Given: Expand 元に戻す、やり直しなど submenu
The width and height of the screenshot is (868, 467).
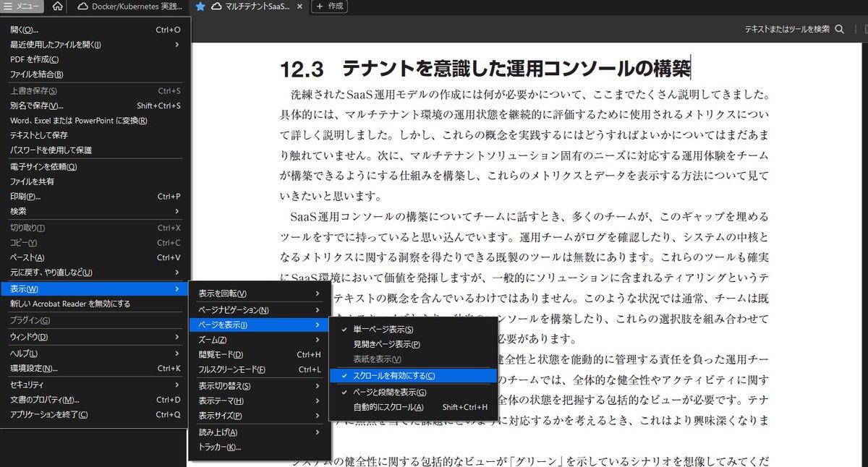Looking at the screenshot, I should [x=95, y=273].
